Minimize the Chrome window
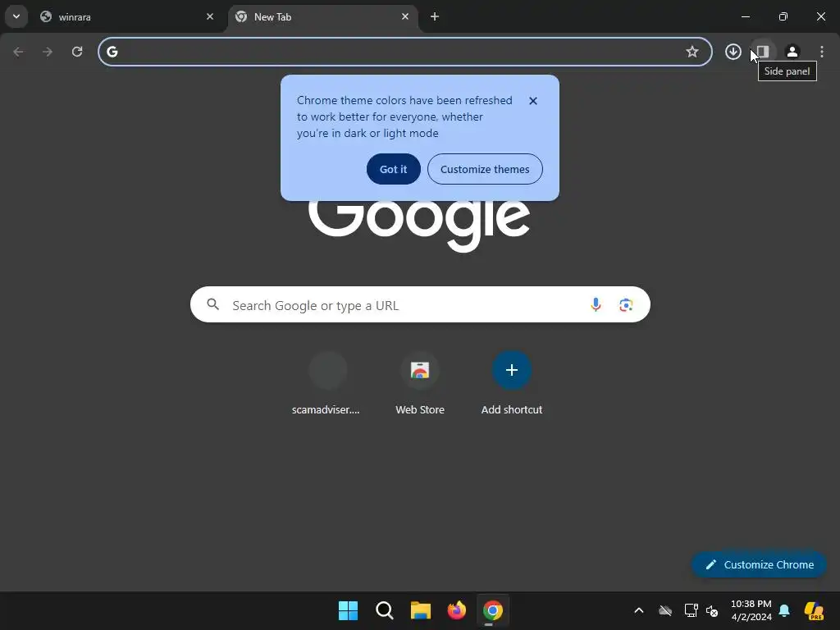The height and width of the screenshot is (630, 840). 745,16
